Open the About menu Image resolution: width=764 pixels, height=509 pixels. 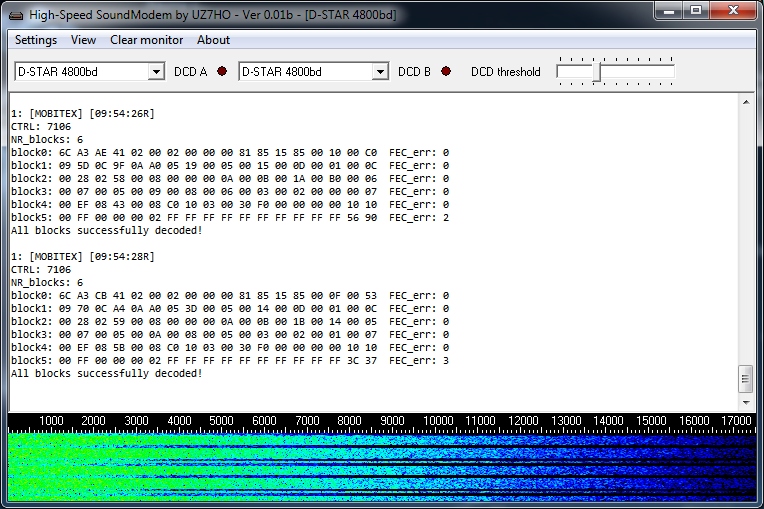click(213, 40)
